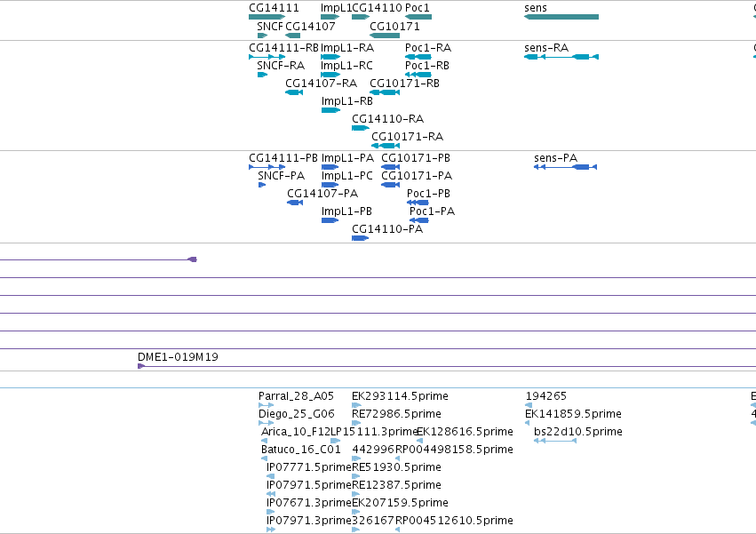Select the CG10171-RA transcript

(x=386, y=146)
